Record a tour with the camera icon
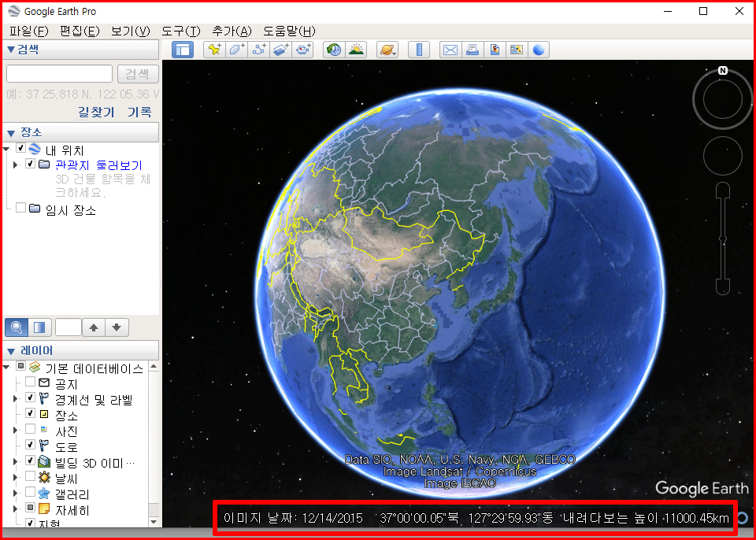This screenshot has height=540, width=756. click(303, 50)
